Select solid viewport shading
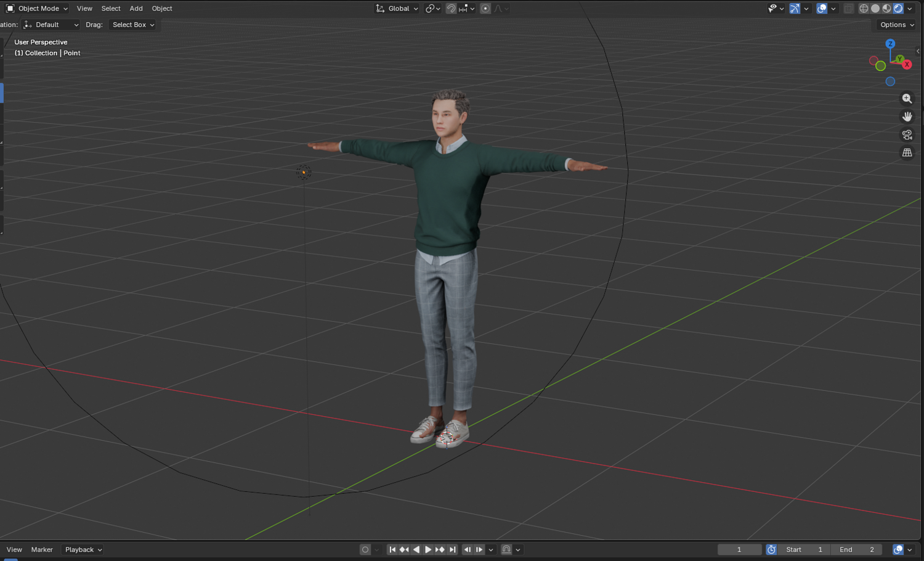This screenshot has height=561, width=924. tap(875, 9)
